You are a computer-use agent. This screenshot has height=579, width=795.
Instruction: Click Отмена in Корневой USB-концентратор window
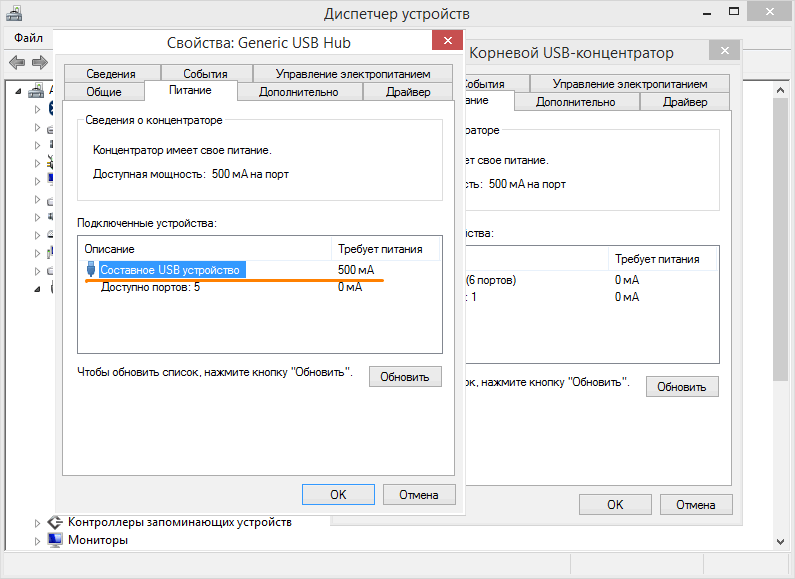pos(696,504)
